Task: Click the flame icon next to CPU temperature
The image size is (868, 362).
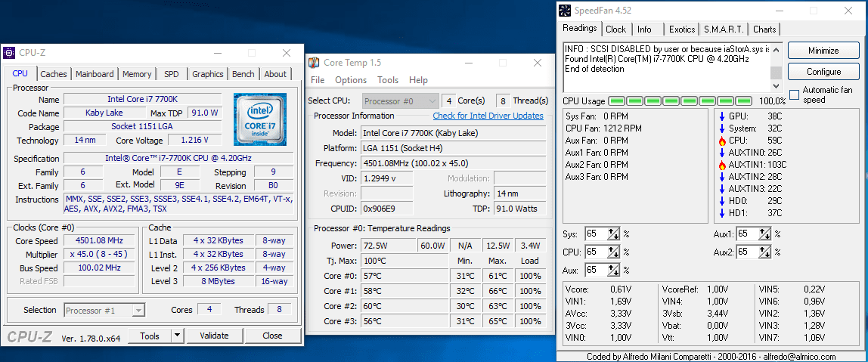Action: pos(722,141)
